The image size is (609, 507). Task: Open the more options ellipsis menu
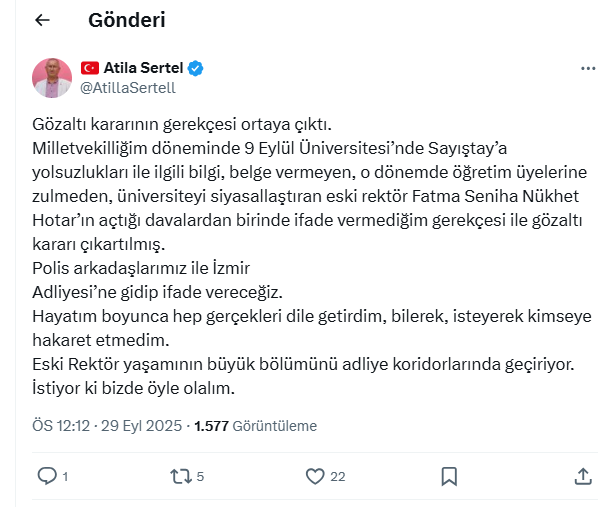(x=588, y=68)
